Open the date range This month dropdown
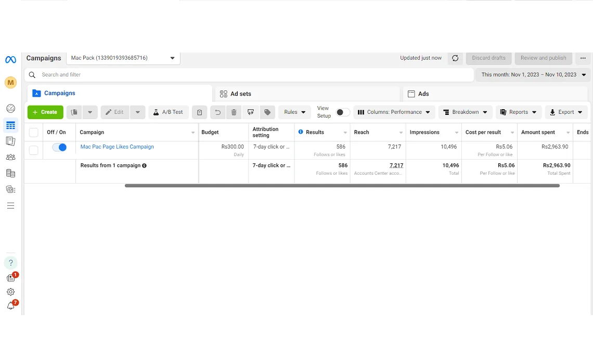Viewport: 593px width, 364px height. click(533, 75)
